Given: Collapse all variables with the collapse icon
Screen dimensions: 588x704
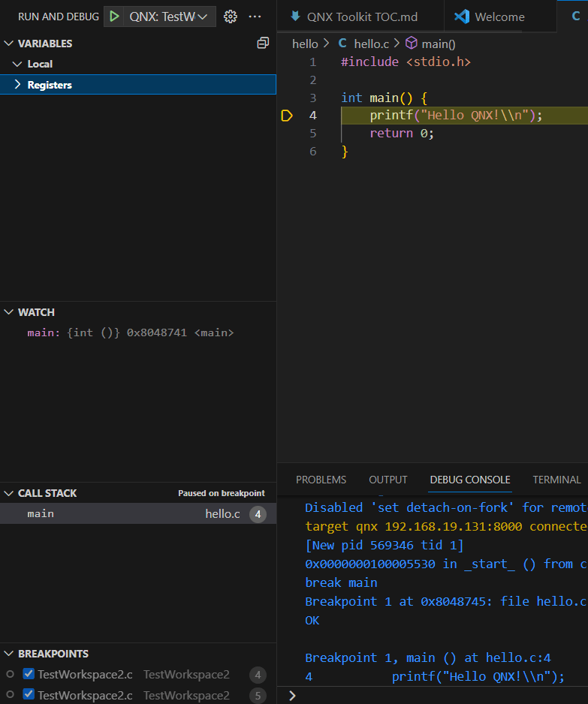Looking at the screenshot, I should point(263,43).
